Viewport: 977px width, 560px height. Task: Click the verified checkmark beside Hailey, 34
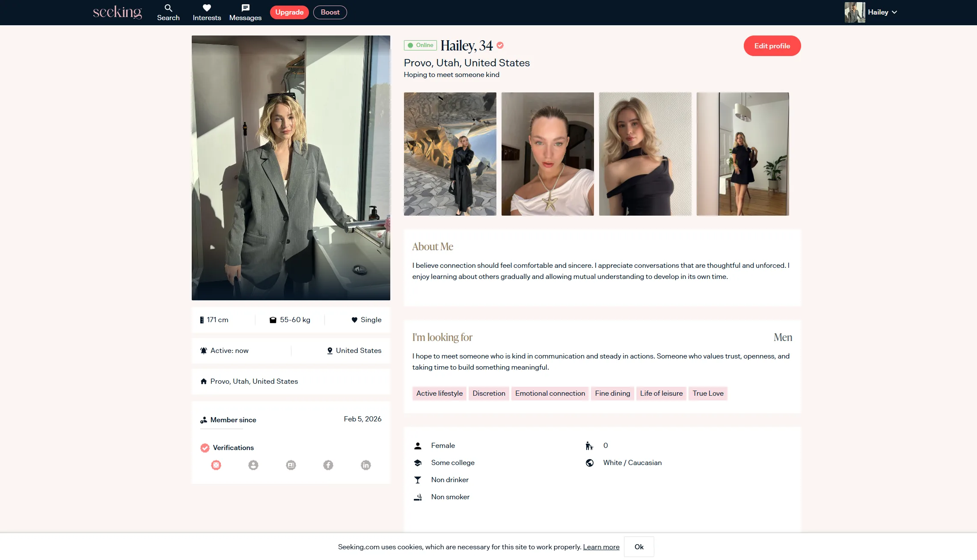pos(500,45)
